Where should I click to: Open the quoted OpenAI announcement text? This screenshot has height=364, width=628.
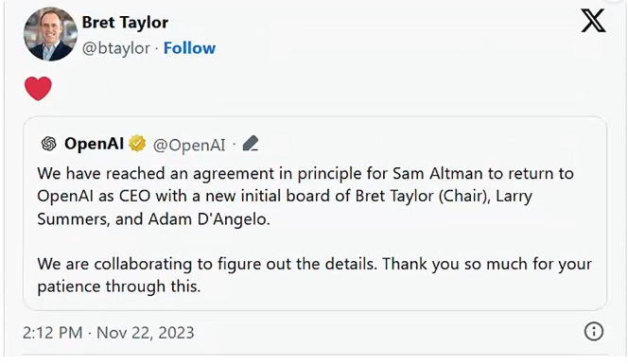pos(314,230)
